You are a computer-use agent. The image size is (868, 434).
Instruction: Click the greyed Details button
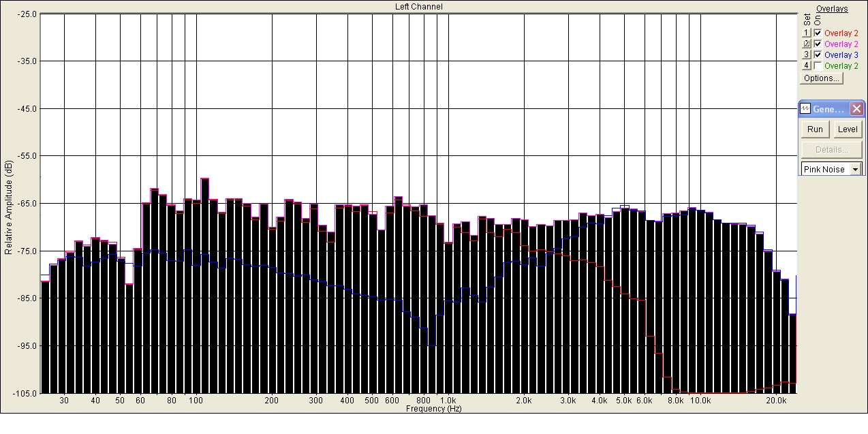click(831, 150)
